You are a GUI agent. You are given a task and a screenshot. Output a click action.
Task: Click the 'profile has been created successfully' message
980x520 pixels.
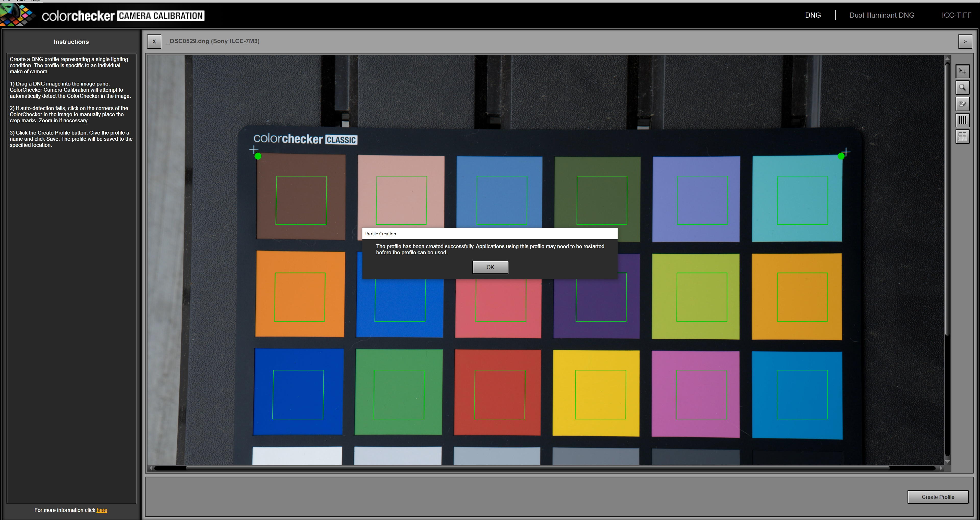pos(490,249)
